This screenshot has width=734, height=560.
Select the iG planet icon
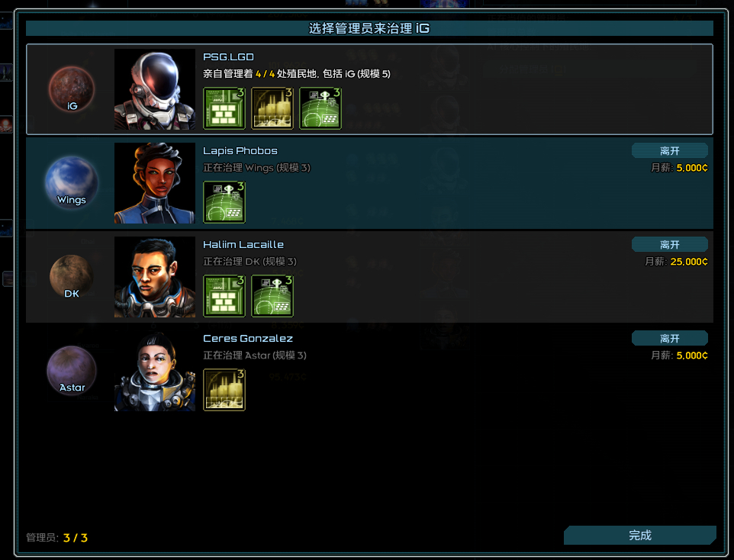click(x=72, y=89)
